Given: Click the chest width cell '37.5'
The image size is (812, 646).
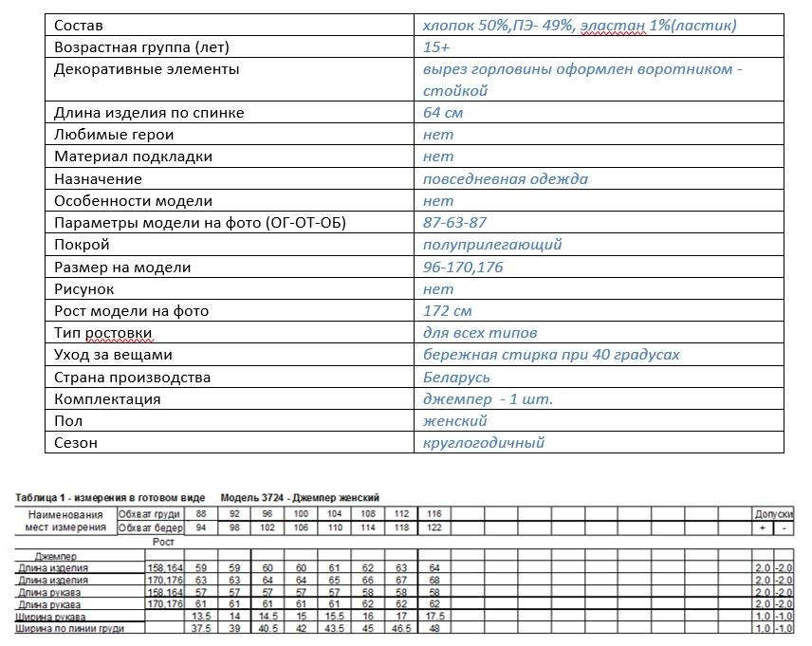Looking at the screenshot, I should [x=201, y=628].
